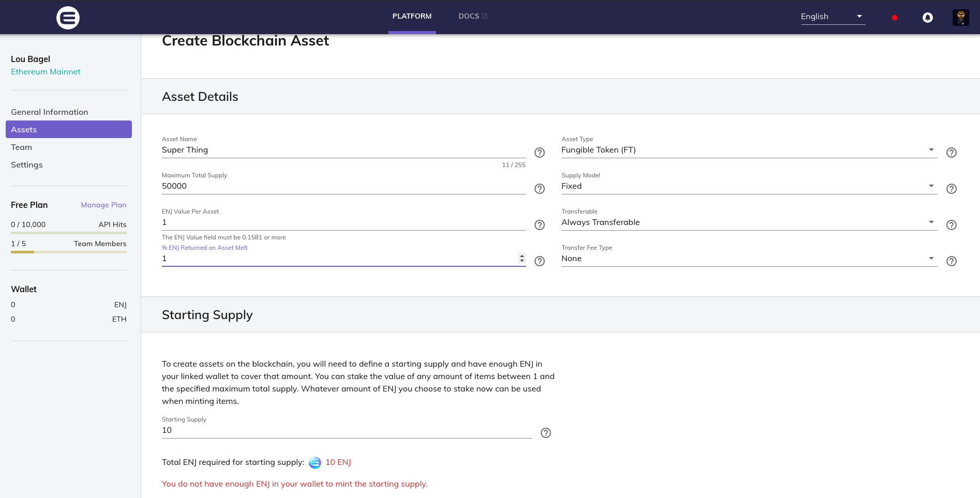Screen dimensions: 980x498
Task: Click external link icon beside DOCS
Action: coord(485,16)
